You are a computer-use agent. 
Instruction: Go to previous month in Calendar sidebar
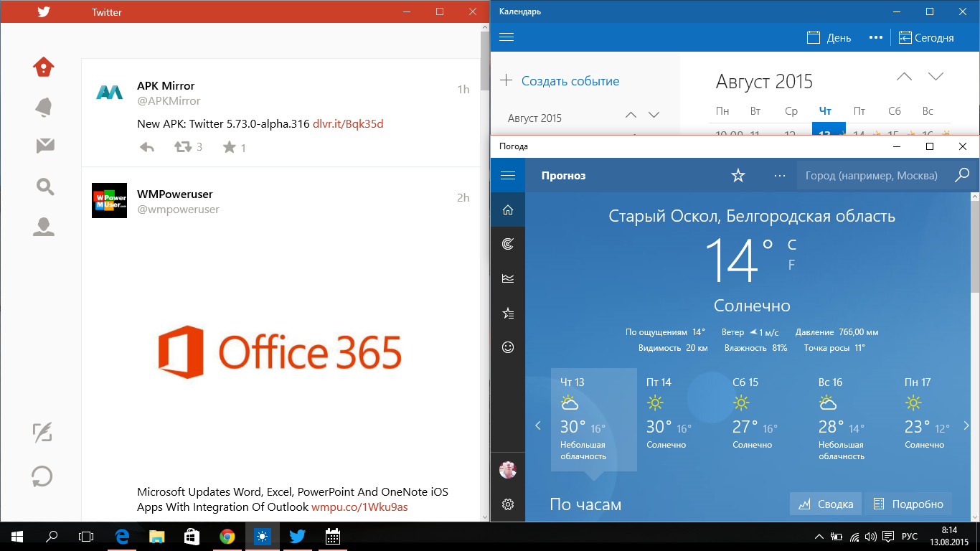[x=631, y=115]
